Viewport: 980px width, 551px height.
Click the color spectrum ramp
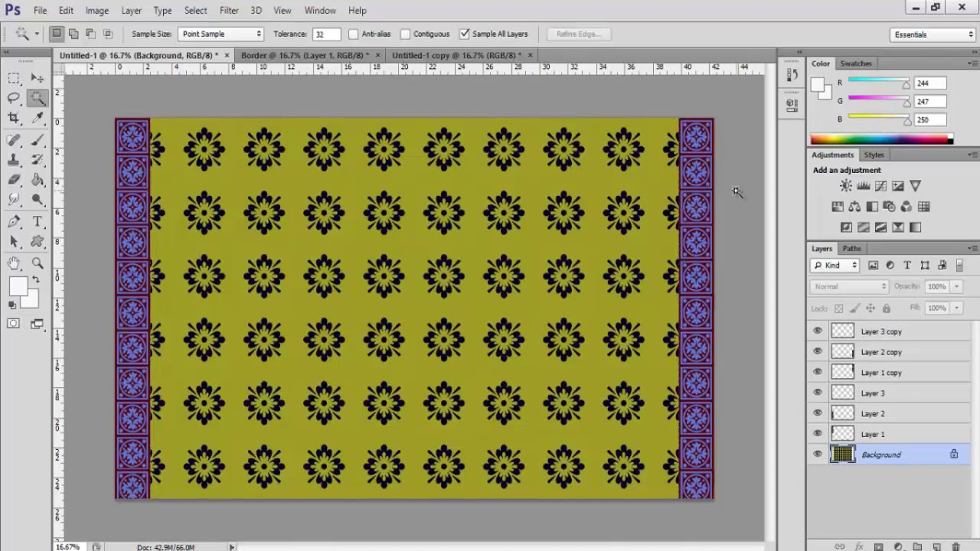click(x=882, y=139)
